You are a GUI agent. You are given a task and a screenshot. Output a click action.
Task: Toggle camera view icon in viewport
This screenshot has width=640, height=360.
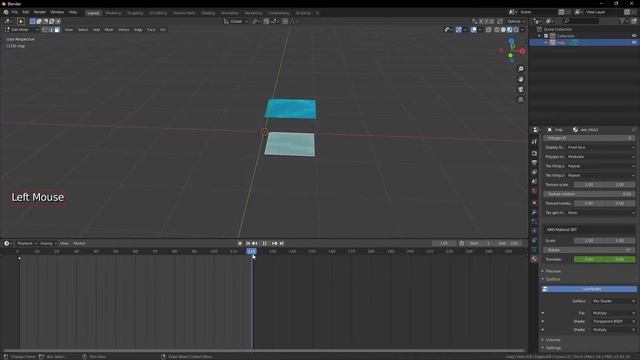click(x=521, y=89)
